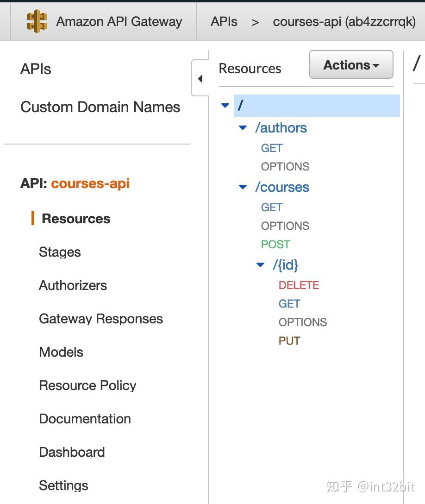
Task: Collapse the /courses resource node
Action: (x=243, y=187)
